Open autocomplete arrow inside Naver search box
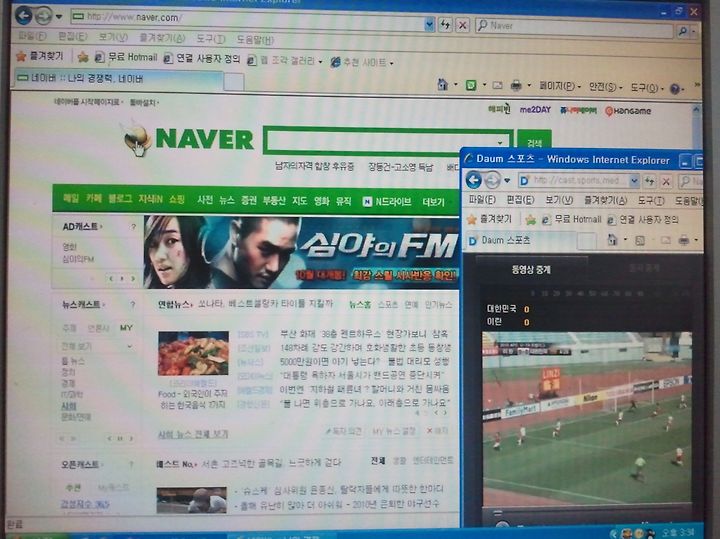This screenshot has width=720, height=539. [x=500, y=142]
